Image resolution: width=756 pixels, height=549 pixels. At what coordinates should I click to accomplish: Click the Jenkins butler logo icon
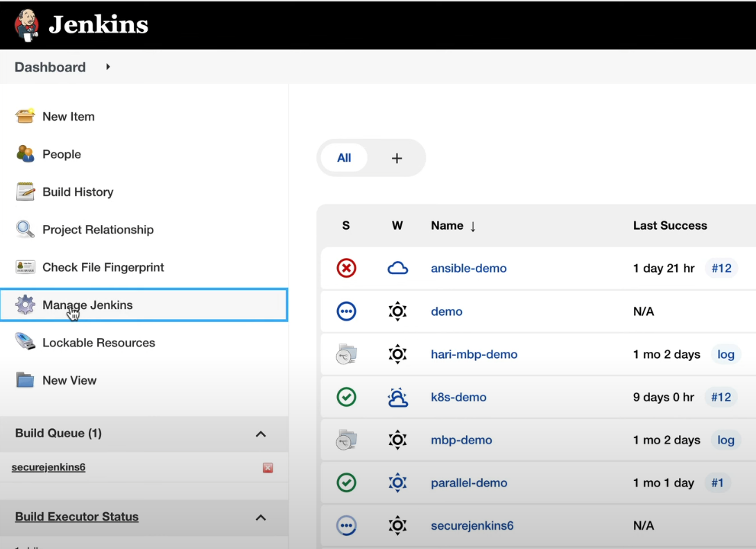coord(26,24)
